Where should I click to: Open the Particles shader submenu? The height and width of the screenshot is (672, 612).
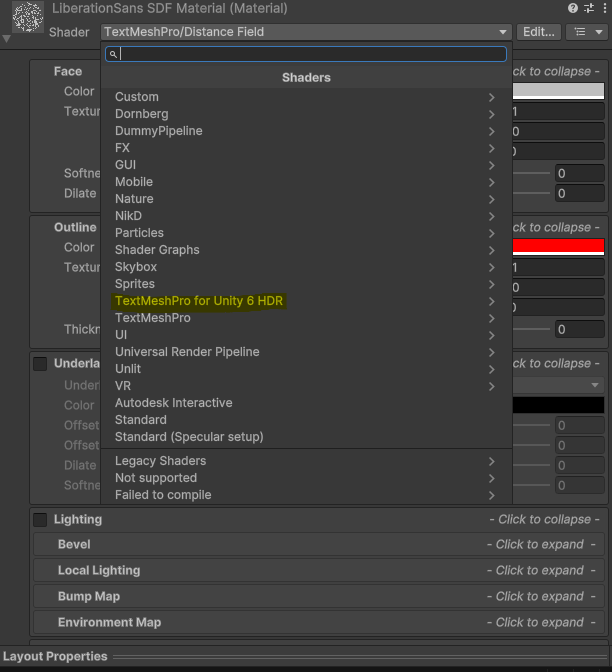pyautogui.click(x=306, y=233)
